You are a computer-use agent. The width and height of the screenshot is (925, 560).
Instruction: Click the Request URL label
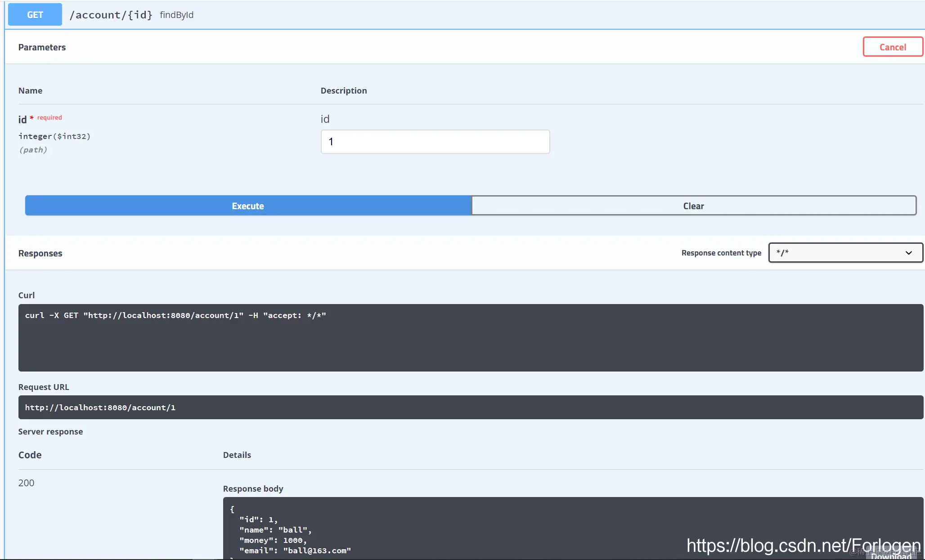[x=44, y=387]
